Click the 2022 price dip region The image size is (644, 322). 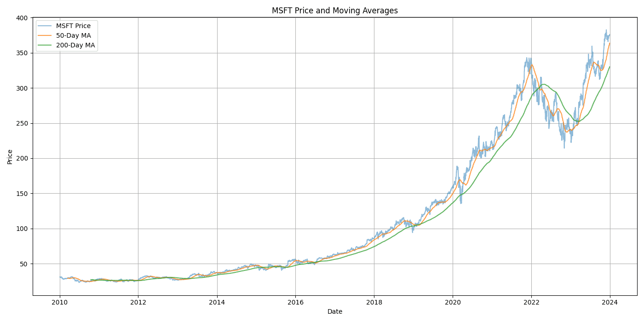(563, 147)
